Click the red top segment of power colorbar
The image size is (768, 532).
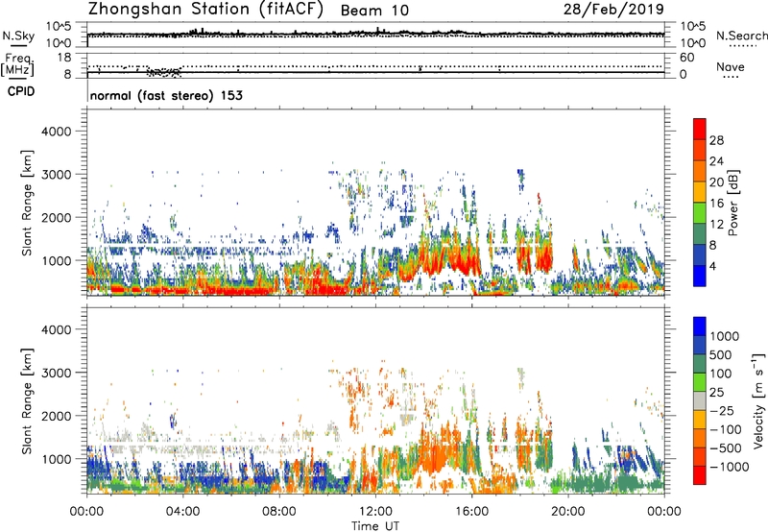click(x=700, y=129)
